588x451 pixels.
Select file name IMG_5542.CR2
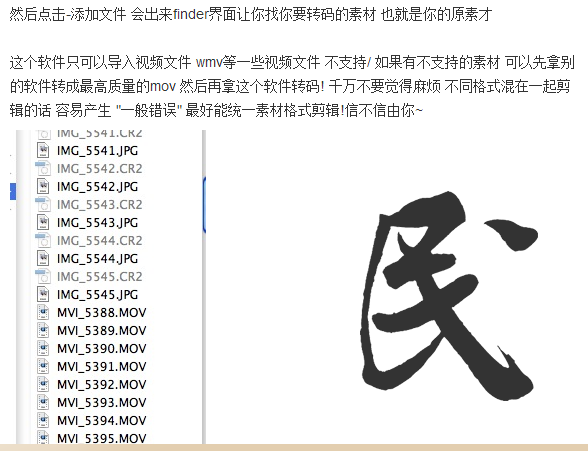tap(99, 169)
